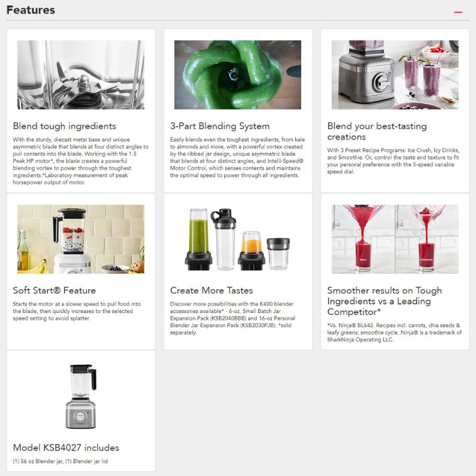Screen dimensions: 476x476
Task: Click Model KSB4027 includes heading
Action: click(x=66, y=448)
